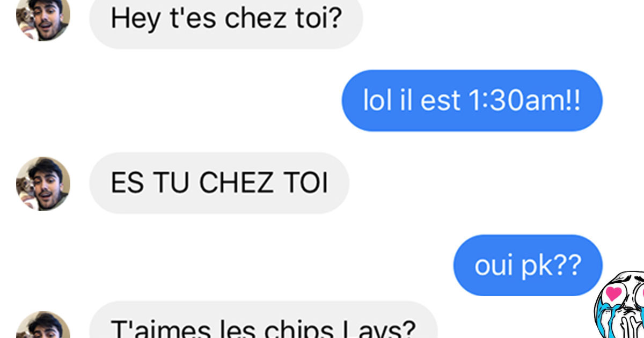This screenshot has height=338, width=644.
Task: Click the word "pk??" in the blue reply
Action: [551, 267]
